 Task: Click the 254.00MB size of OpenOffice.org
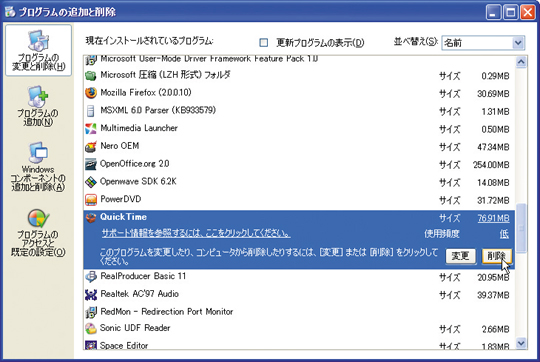(x=491, y=165)
